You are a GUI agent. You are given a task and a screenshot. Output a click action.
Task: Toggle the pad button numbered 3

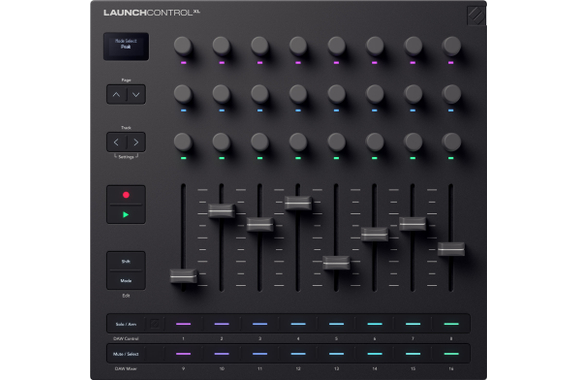click(x=260, y=324)
